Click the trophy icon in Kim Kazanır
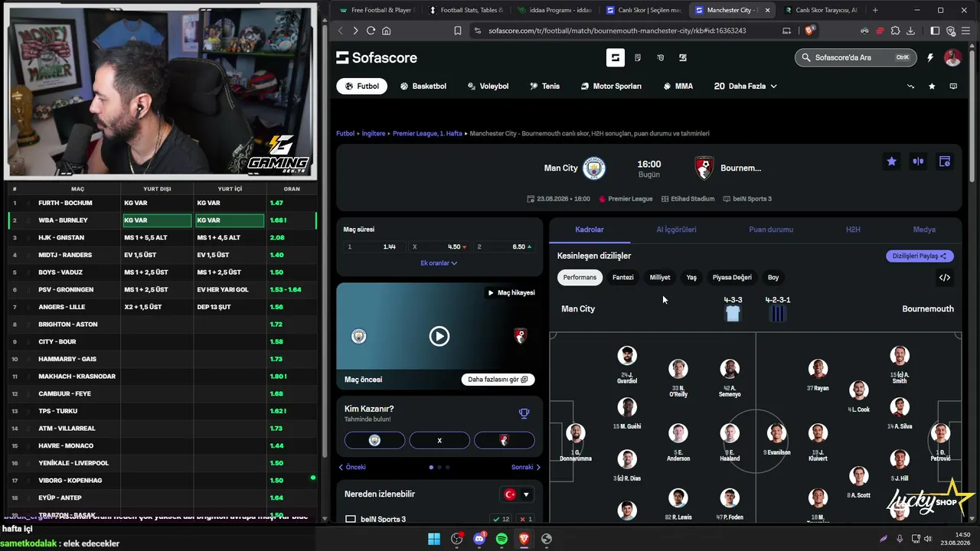This screenshot has width=980, height=551. [524, 413]
